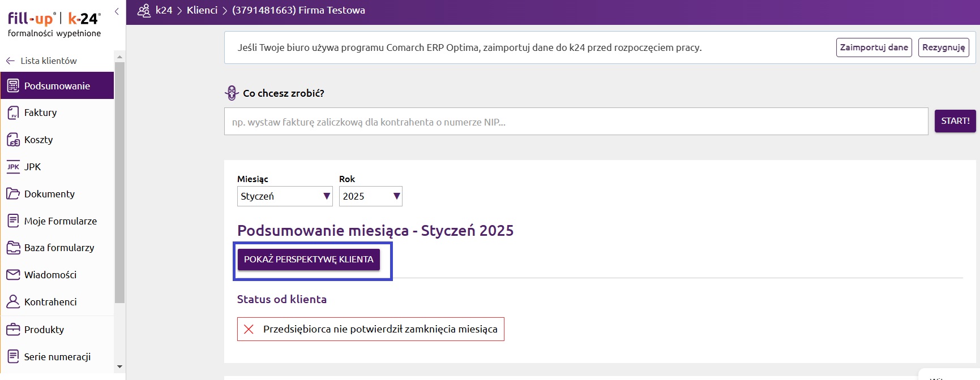This screenshot has width=980, height=380.
Task: Click the Dokumenty folder icon
Action: [x=13, y=194]
